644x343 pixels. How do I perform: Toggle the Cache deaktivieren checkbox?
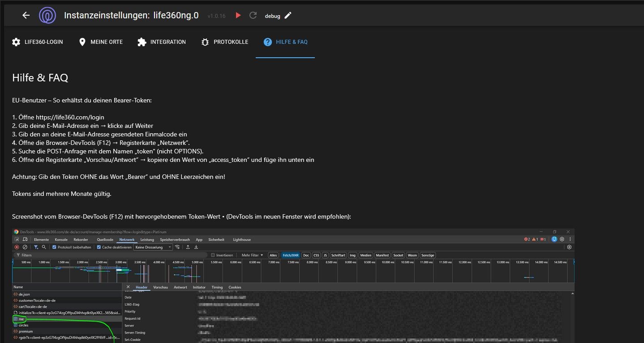point(99,247)
